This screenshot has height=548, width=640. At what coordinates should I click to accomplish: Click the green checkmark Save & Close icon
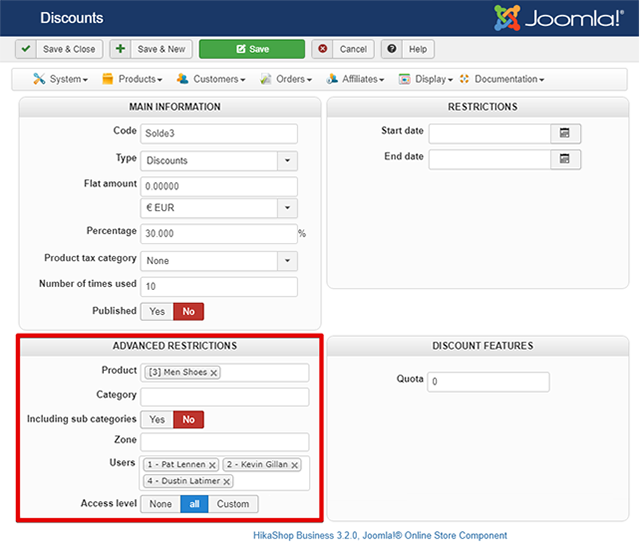pos(26,49)
